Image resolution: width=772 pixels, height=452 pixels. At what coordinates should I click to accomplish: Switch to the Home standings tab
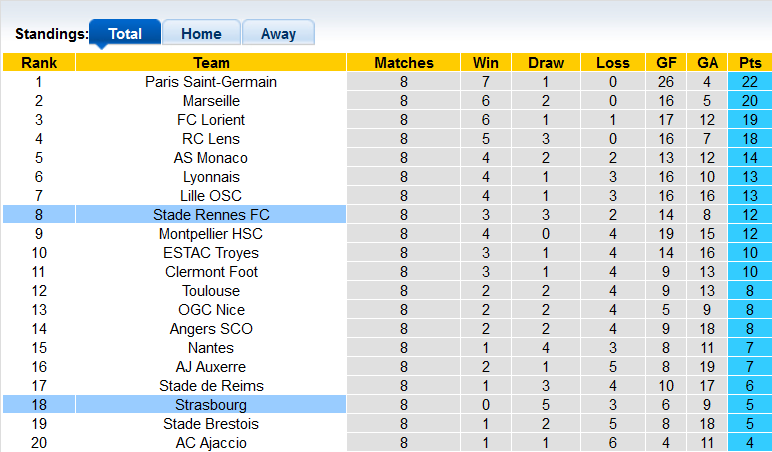[x=201, y=33]
